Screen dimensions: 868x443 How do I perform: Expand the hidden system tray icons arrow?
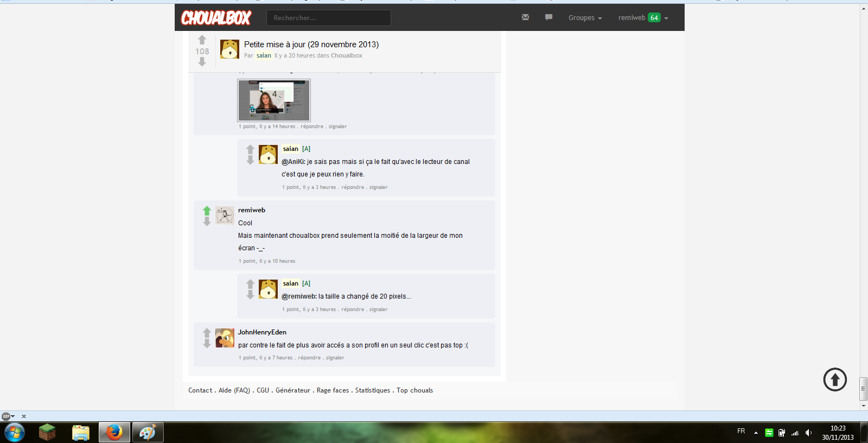point(756,433)
